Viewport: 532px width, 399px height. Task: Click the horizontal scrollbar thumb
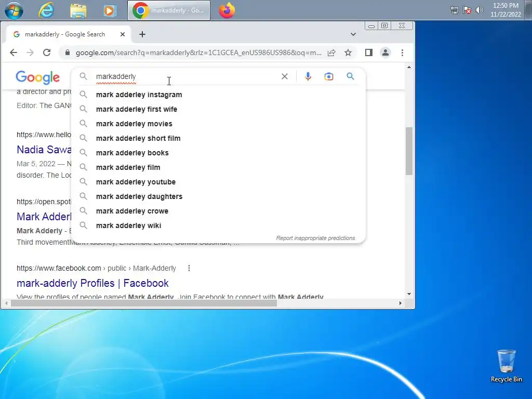click(x=144, y=303)
